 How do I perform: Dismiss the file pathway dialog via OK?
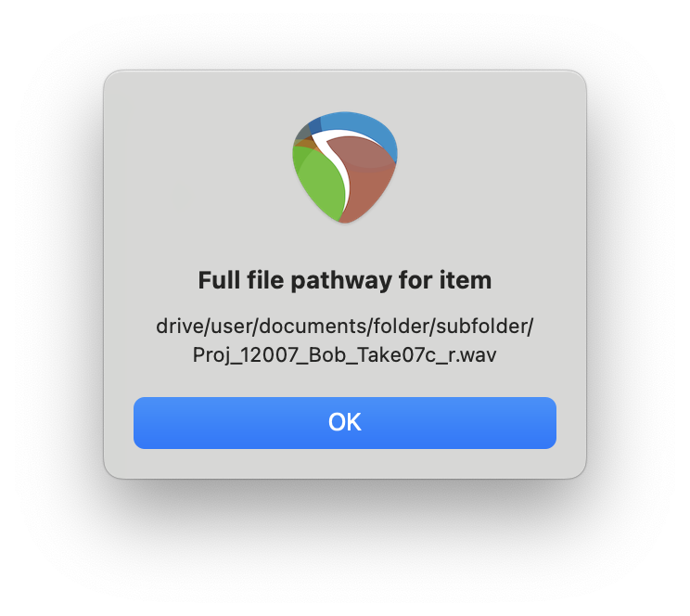345,423
